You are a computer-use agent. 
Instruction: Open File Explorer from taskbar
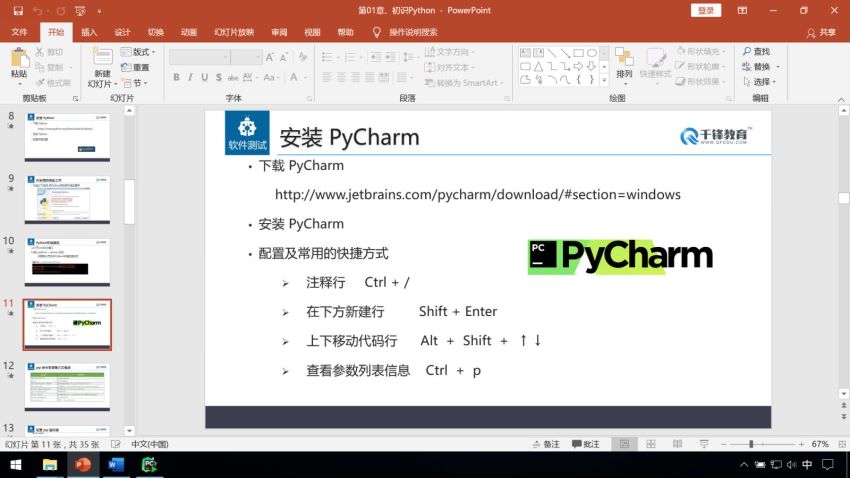point(50,465)
